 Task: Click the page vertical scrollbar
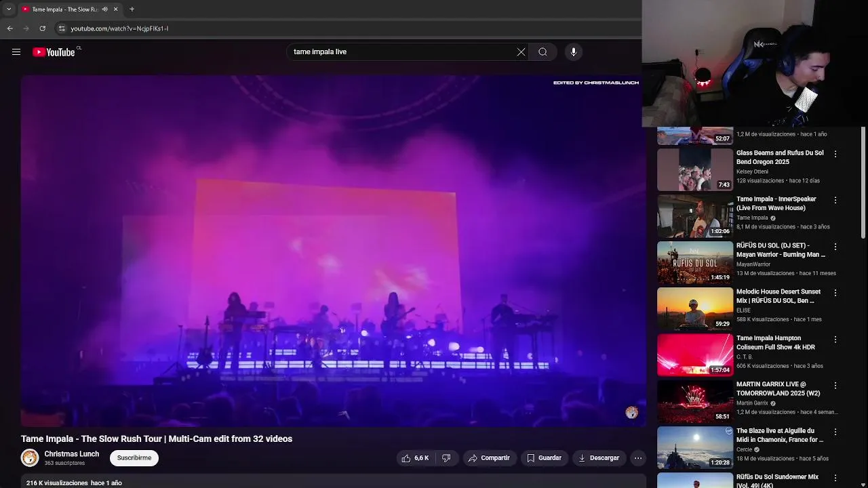point(863,183)
